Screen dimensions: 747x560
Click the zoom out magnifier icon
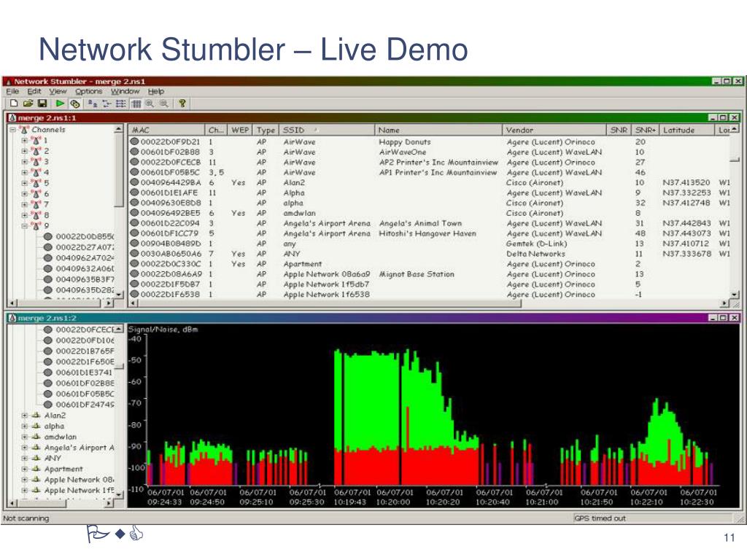click(x=164, y=104)
